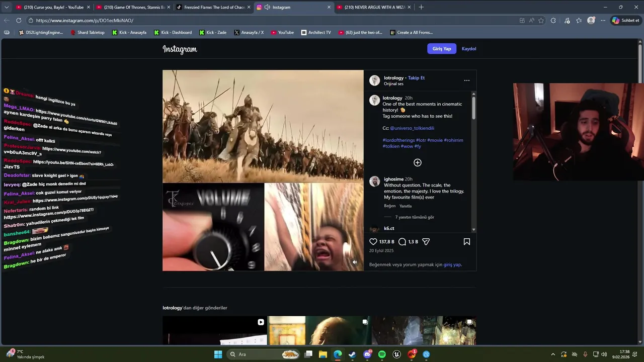The image size is (644, 362).
Task: Open comments via the speech bubble icon
Action: pyautogui.click(x=402, y=242)
